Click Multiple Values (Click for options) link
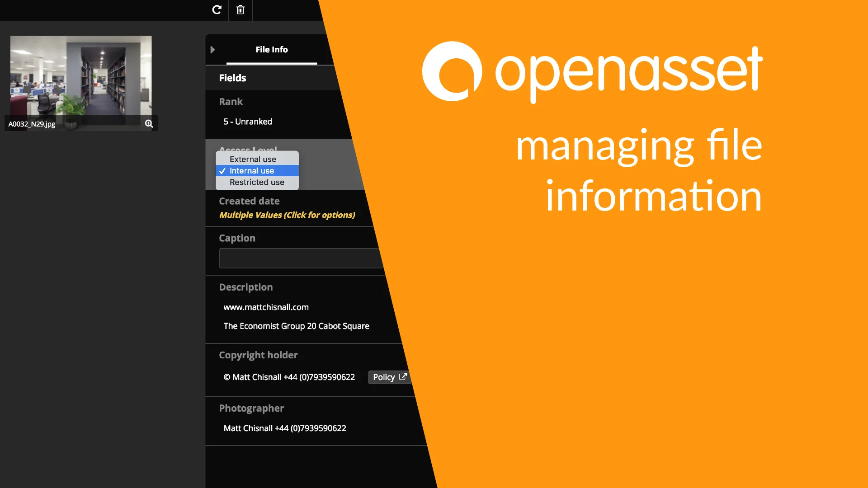This screenshot has height=488, width=868. (287, 215)
